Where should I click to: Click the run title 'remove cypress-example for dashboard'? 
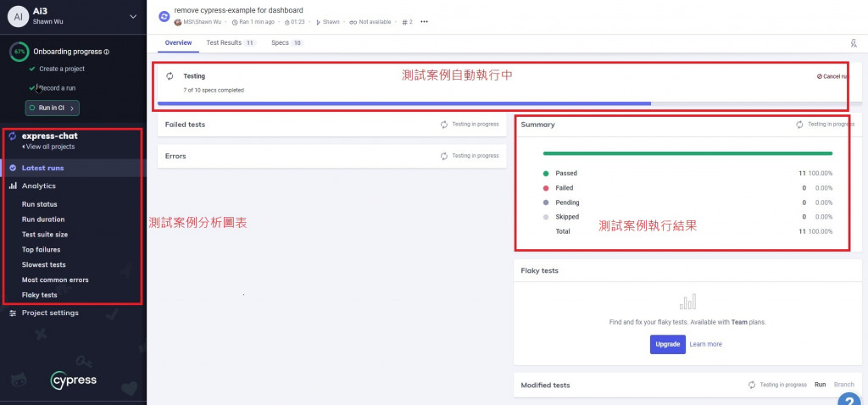click(238, 10)
